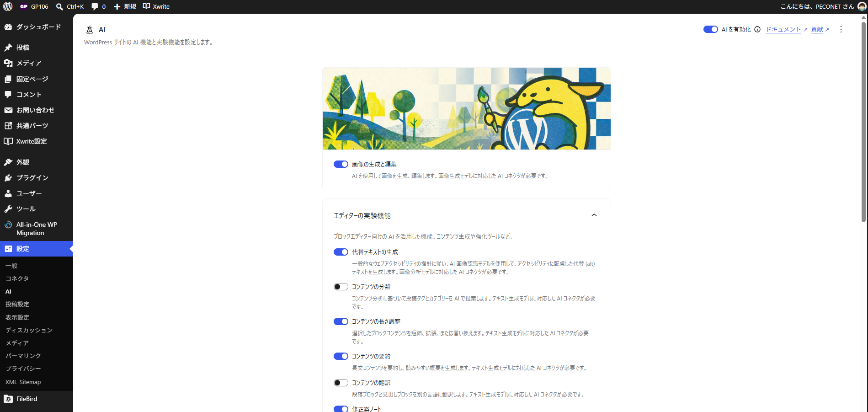
Task: Click the vertical page scrollbar
Action: [x=863, y=121]
